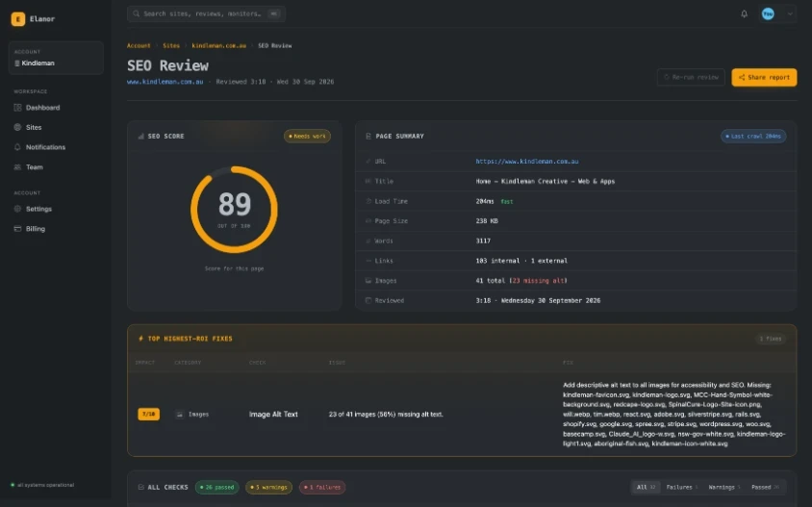
Task: Click the magnifier icon in search bar
Action: coord(137,14)
